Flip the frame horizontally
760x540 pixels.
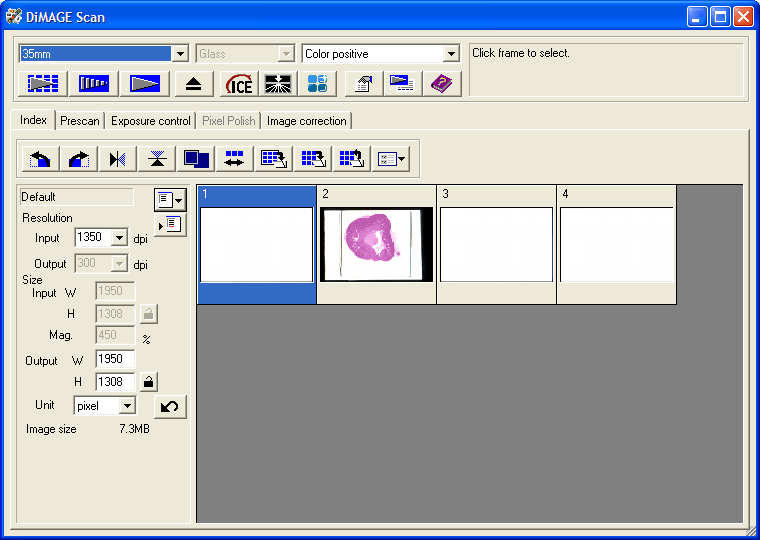tap(118, 159)
